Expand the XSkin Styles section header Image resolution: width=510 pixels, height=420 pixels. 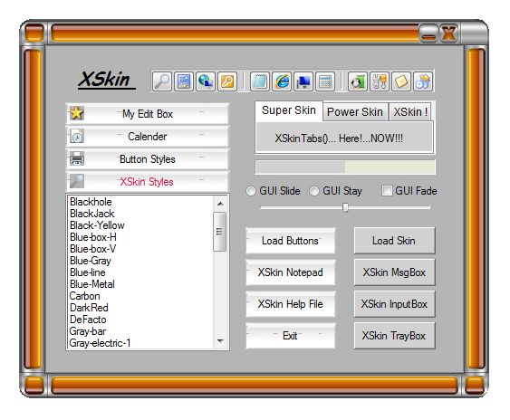pyautogui.click(x=148, y=181)
